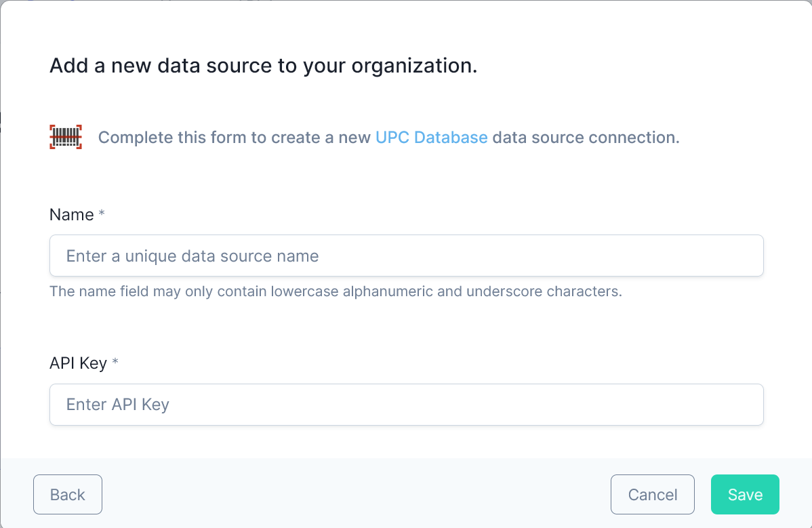Go Back to the previous step
The width and height of the screenshot is (812, 528).
click(67, 494)
